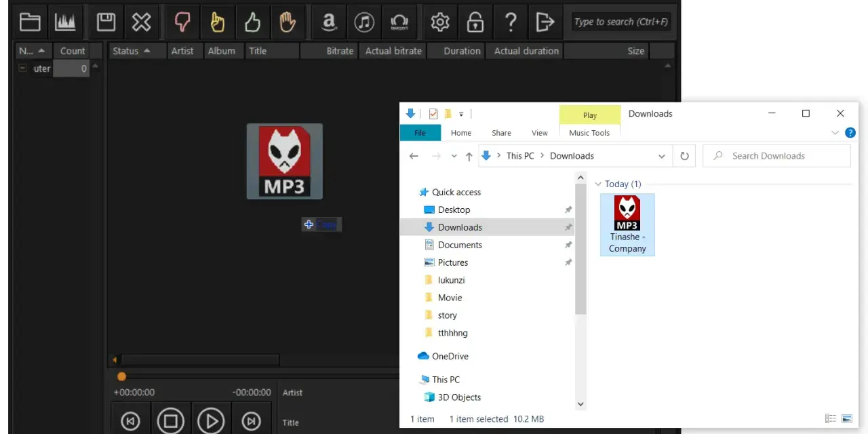Click the Size column header
868x434 pixels.
(606, 51)
